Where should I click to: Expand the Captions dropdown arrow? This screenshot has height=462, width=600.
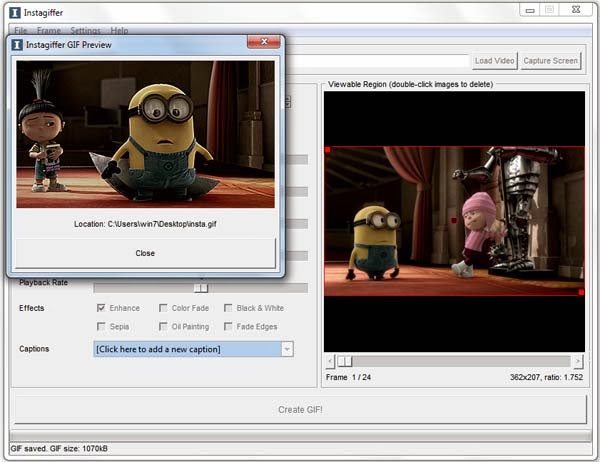click(x=287, y=349)
